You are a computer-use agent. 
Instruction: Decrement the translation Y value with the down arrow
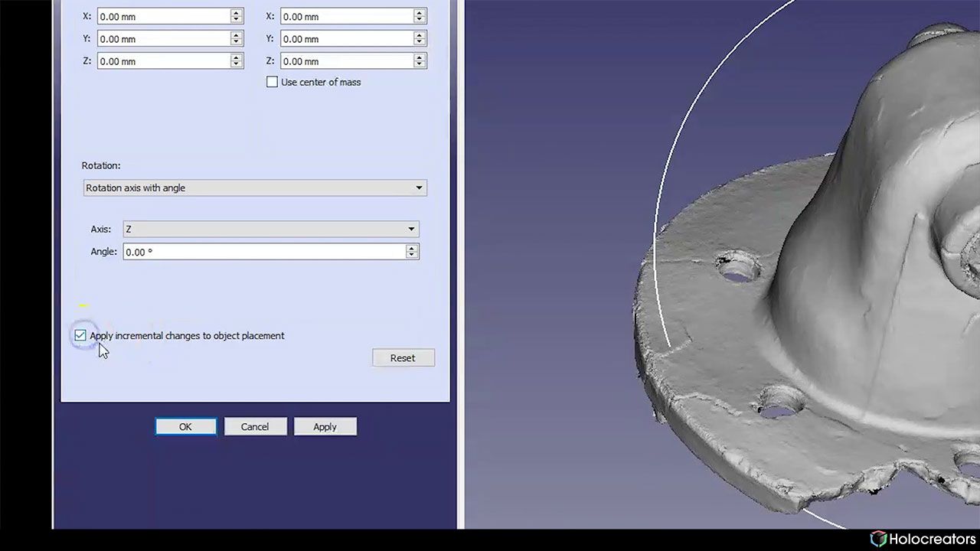236,42
